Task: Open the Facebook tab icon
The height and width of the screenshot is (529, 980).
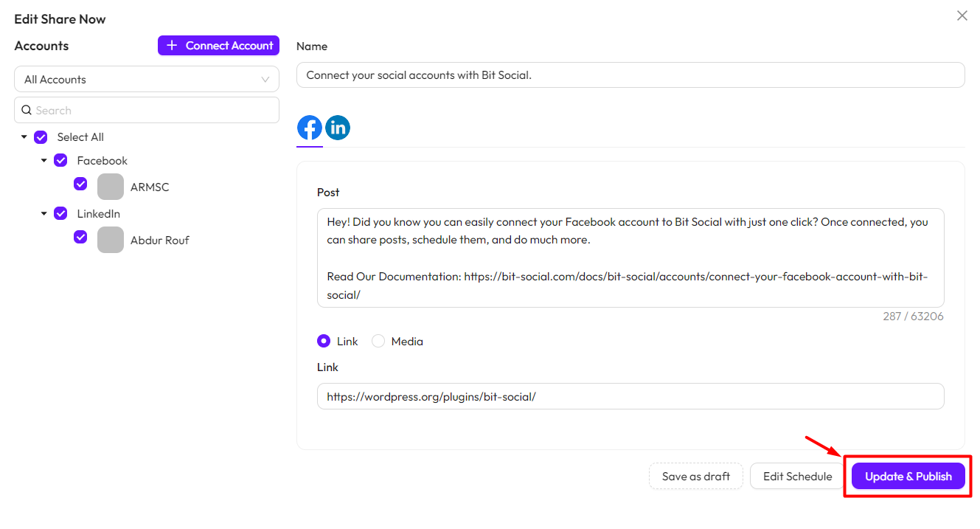Action: [x=310, y=128]
